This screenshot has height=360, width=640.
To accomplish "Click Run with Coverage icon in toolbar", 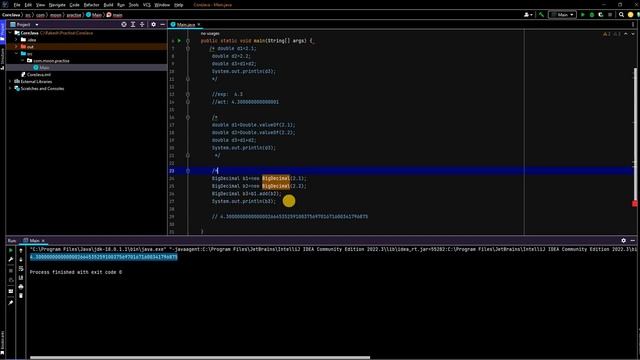I will click(x=601, y=15).
